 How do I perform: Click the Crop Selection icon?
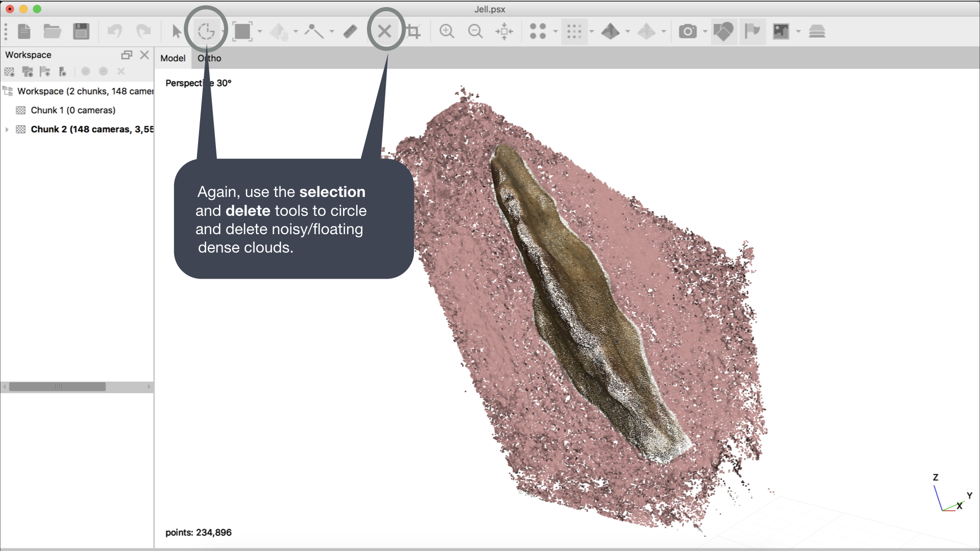[413, 32]
